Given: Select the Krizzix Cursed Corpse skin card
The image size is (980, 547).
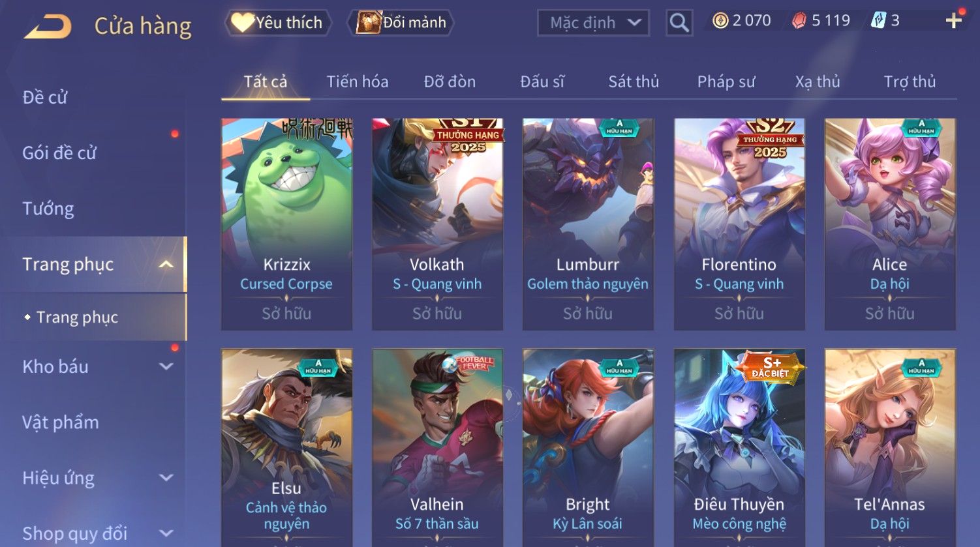Looking at the screenshot, I should [x=286, y=224].
